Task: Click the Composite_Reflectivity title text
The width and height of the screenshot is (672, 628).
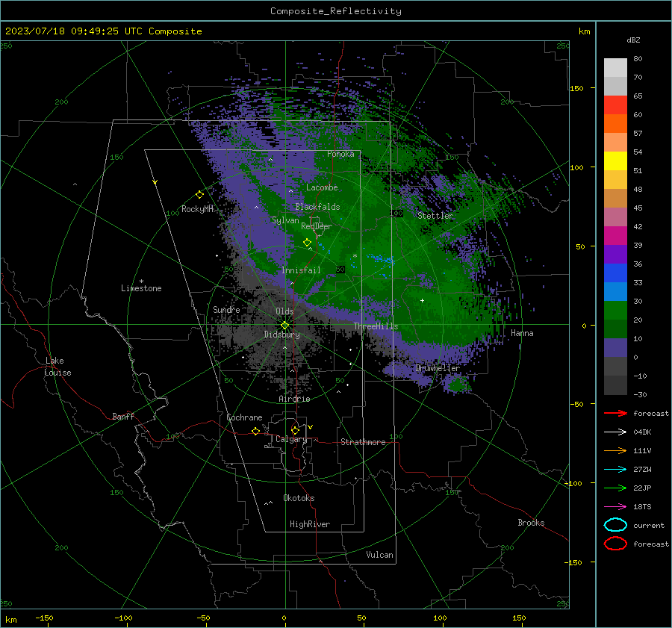Action: click(335, 11)
